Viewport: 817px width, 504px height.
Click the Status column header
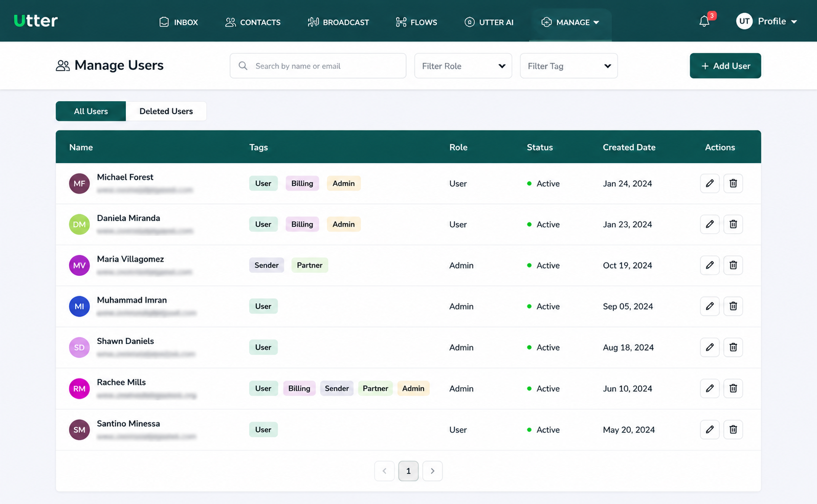click(540, 147)
